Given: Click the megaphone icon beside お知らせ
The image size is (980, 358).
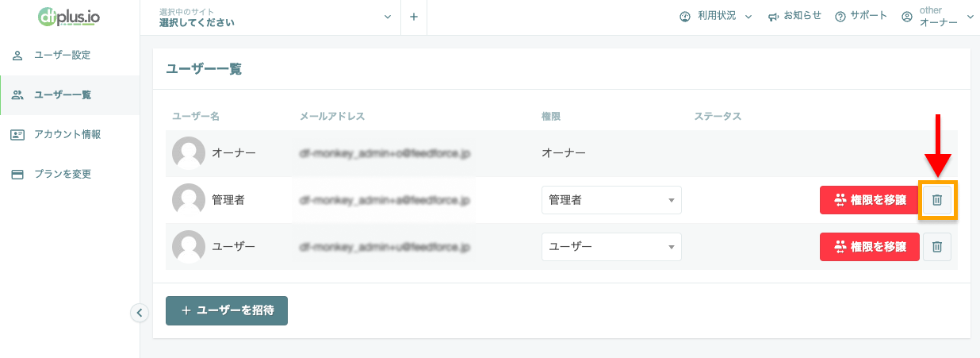Looking at the screenshot, I should (x=773, y=17).
